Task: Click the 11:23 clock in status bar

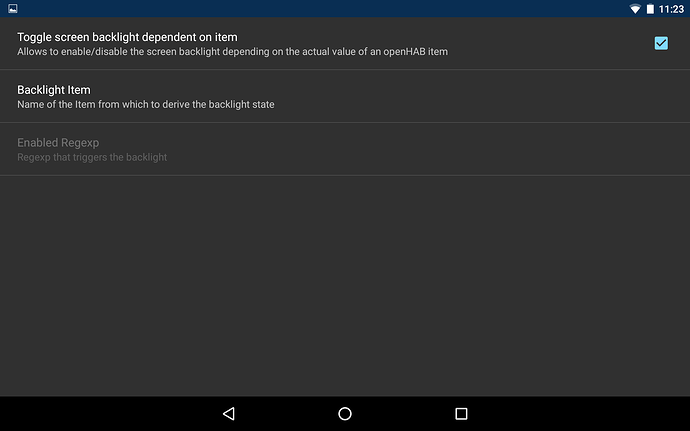Action: (x=671, y=9)
